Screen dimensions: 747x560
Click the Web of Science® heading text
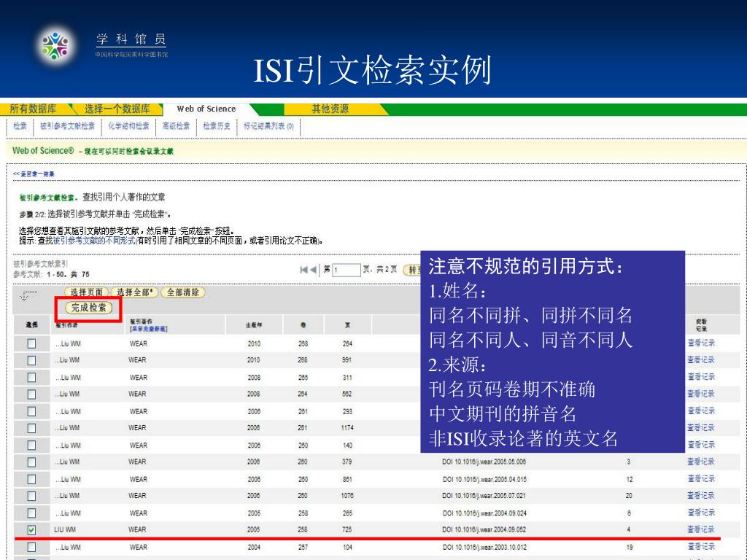tap(43, 151)
